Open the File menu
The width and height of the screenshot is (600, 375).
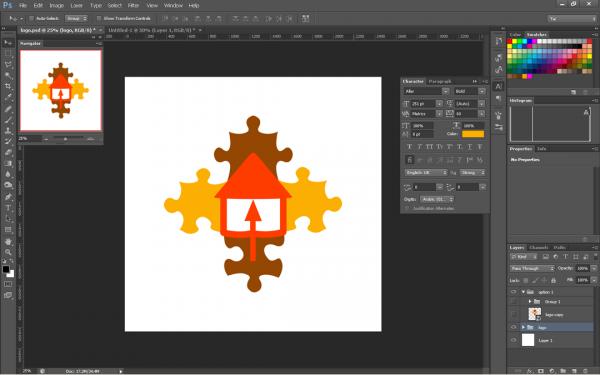(x=23, y=5)
